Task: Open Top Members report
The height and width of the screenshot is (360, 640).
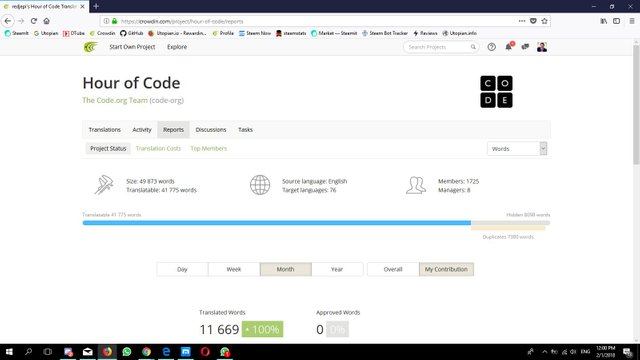Action: pyautogui.click(x=209, y=149)
